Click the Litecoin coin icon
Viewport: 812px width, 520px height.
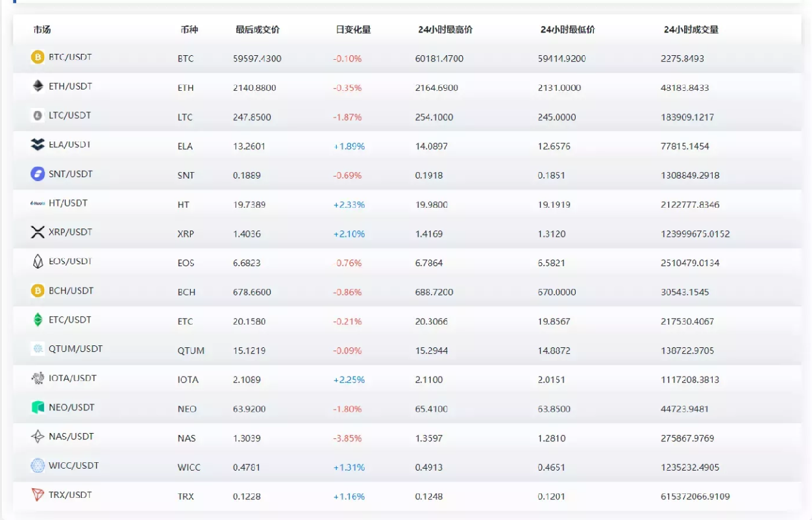38,116
